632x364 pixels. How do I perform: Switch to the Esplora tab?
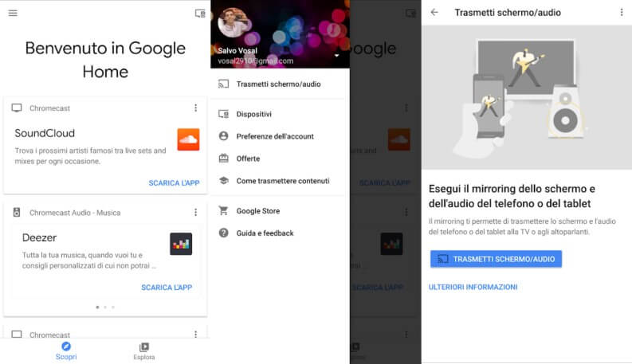coord(144,351)
